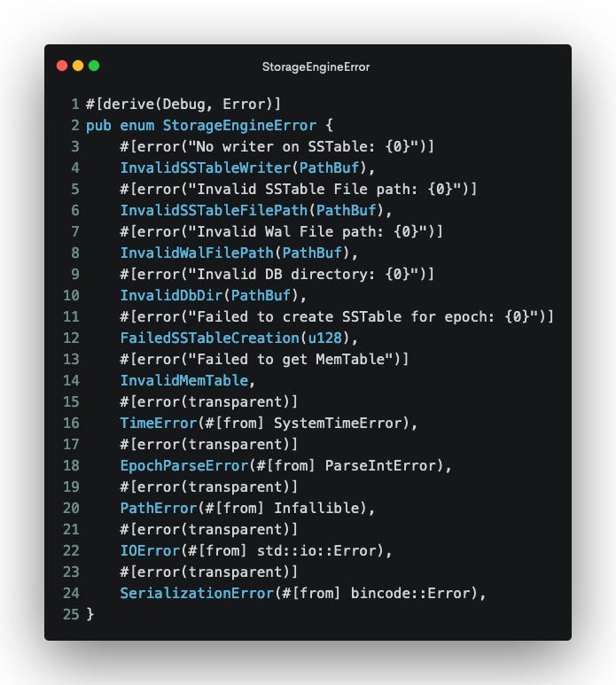Click the derive(Debug, Error) attribute line
616x685 pixels.
(183, 104)
